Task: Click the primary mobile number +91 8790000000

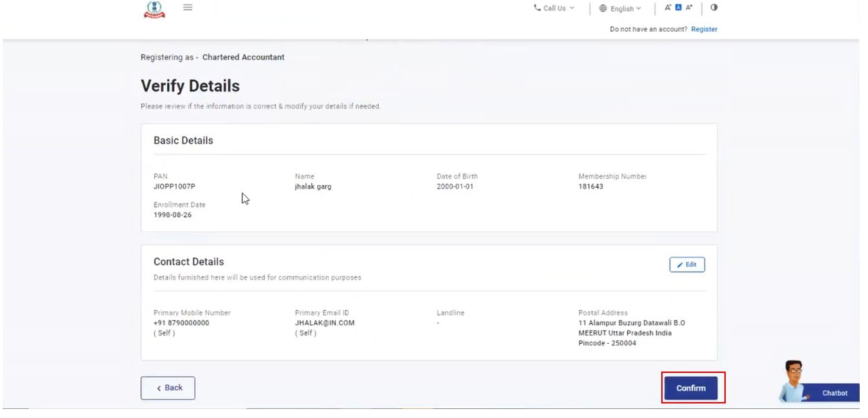Action: click(x=181, y=323)
